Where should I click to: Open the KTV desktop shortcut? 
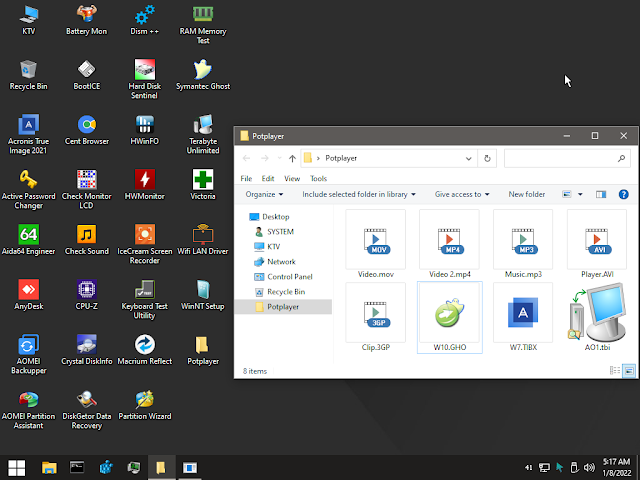click(29, 20)
